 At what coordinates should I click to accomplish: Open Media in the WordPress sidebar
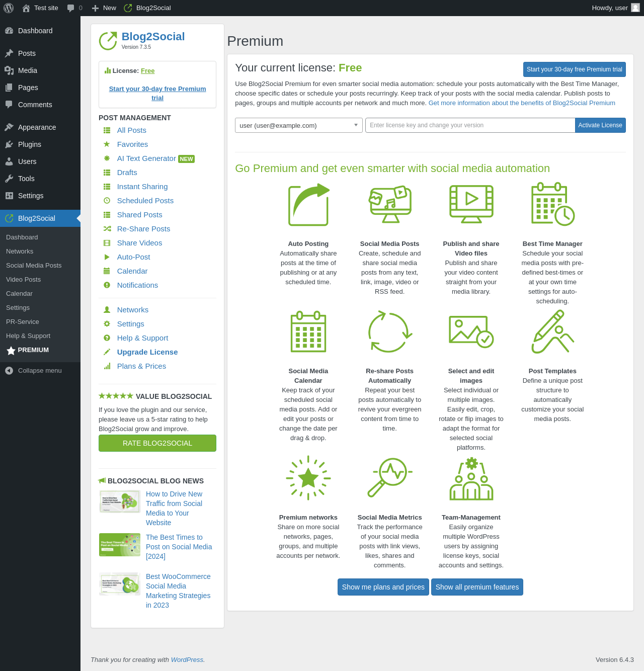click(40, 70)
